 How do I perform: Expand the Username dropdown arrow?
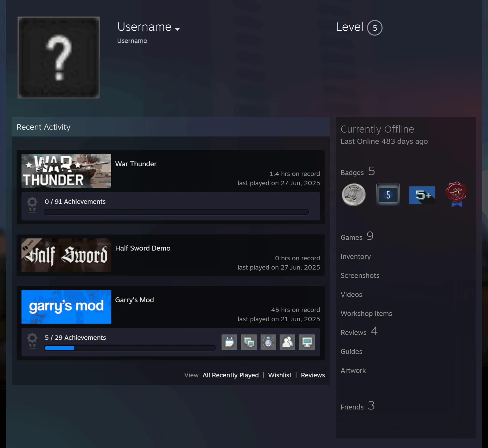click(177, 29)
